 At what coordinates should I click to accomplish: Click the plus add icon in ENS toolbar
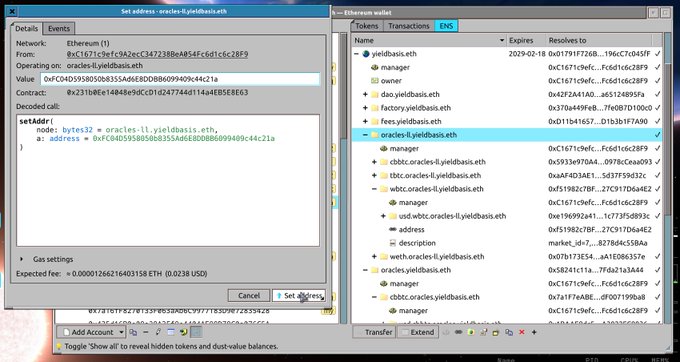tap(534, 332)
